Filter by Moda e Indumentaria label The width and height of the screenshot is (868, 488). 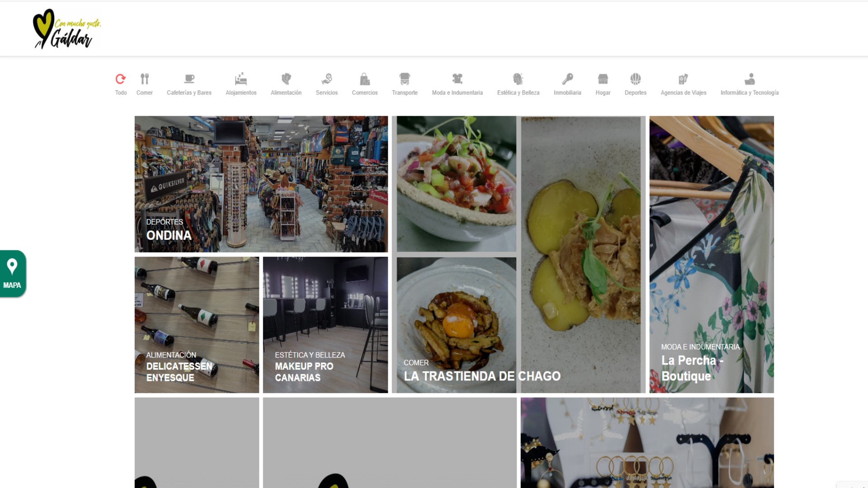pyautogui.click(x=458, y=93)
